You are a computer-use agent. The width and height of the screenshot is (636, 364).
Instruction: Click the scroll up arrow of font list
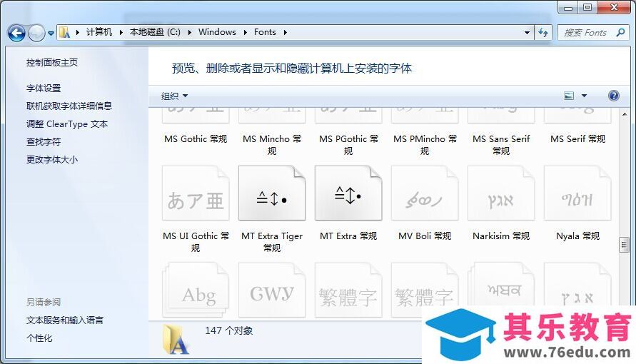(625, 115)
